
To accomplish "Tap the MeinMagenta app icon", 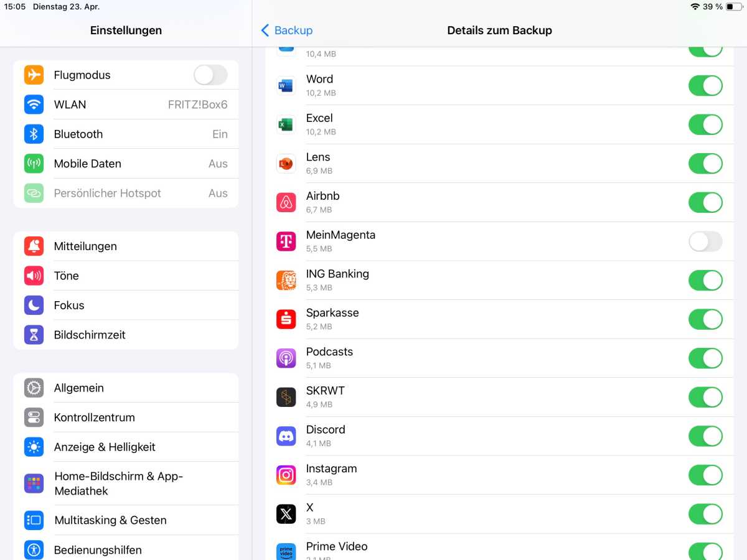I will coord(286,241).
